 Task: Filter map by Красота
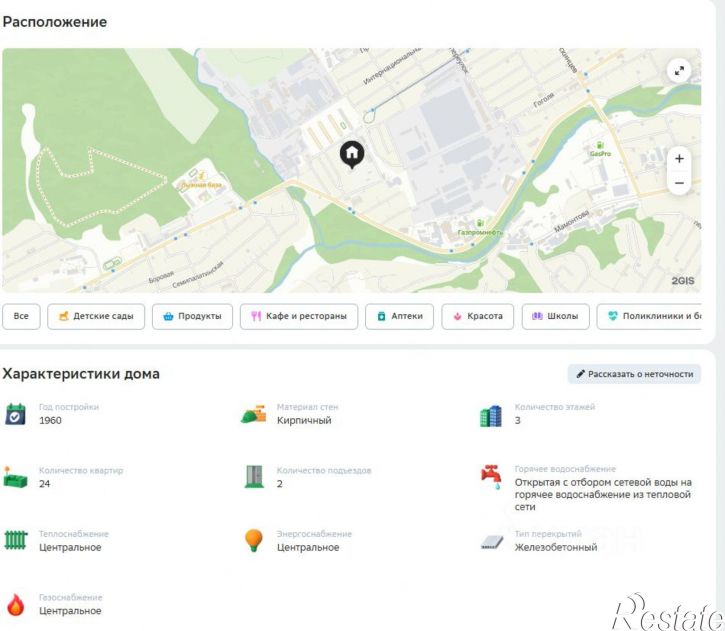(478, 316)
